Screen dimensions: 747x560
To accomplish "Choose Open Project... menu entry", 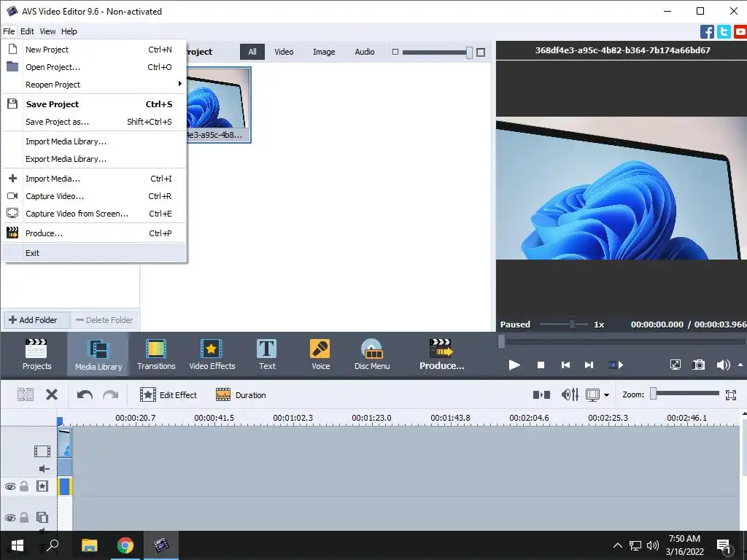I will pyautogui.click(x=94, y=67).
